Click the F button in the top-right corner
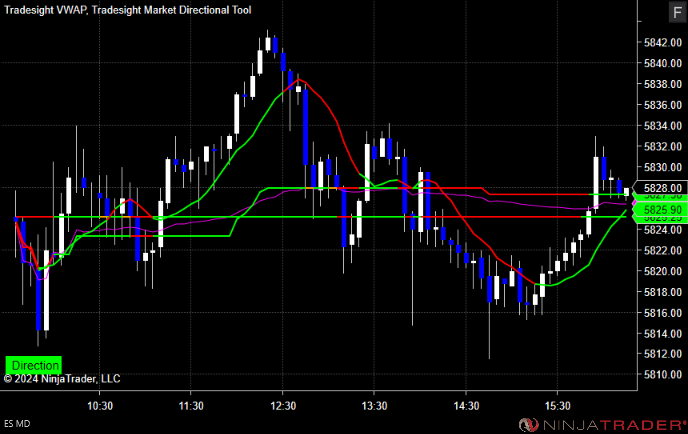 [x=677, y=12]
